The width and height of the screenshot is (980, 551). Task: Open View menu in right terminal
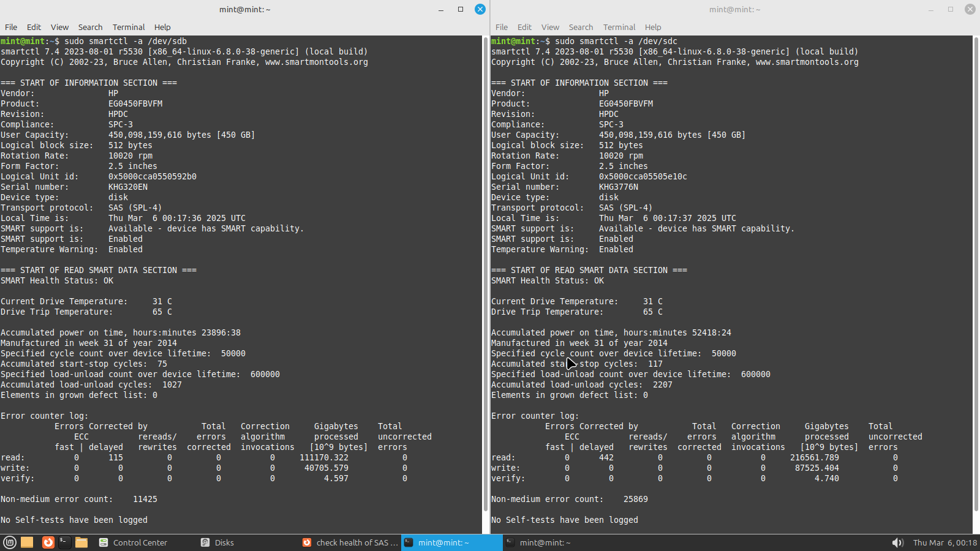click(x=550, y=27)
